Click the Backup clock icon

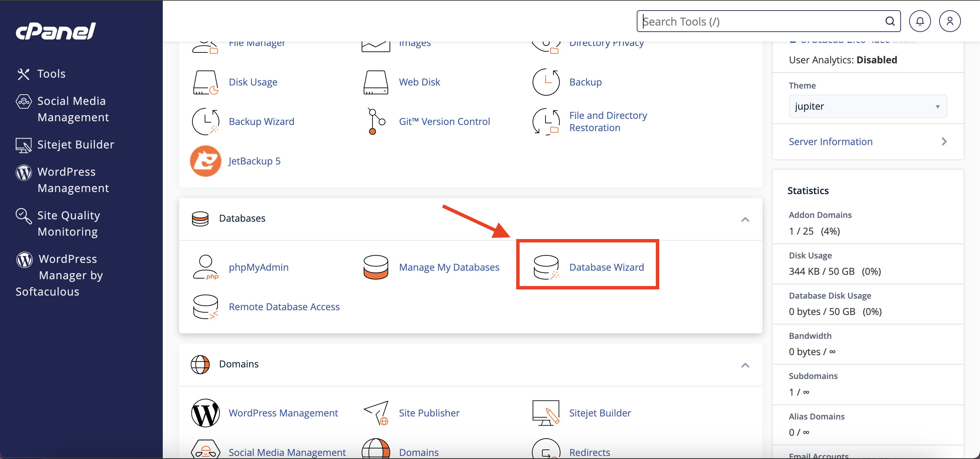(546, 82)
